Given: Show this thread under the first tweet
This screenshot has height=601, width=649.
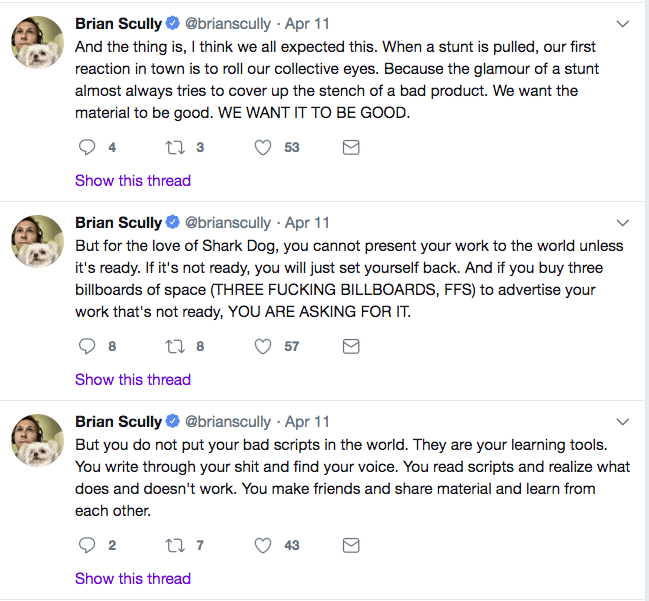Looking at the screenshot, I should pos(133,181).
